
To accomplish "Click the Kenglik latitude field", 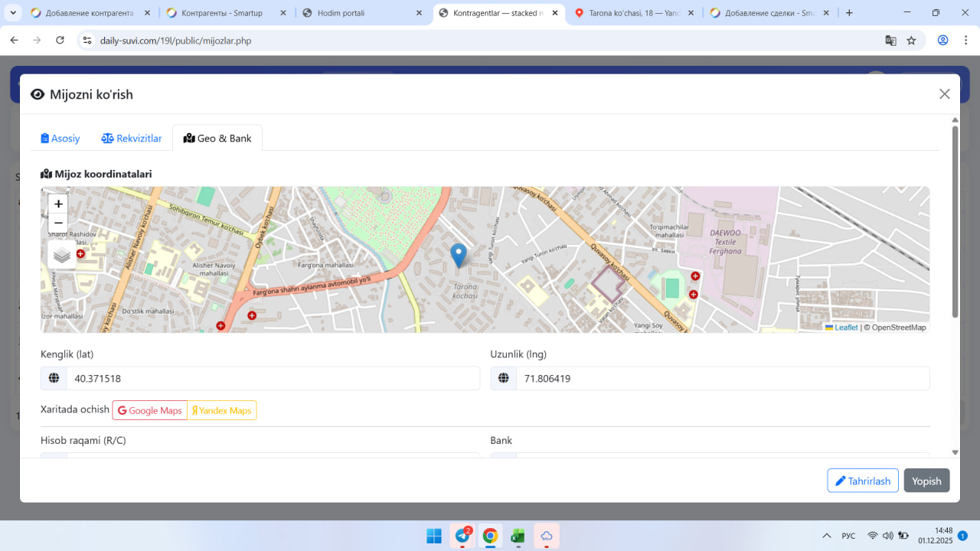I will coord(273,378).
